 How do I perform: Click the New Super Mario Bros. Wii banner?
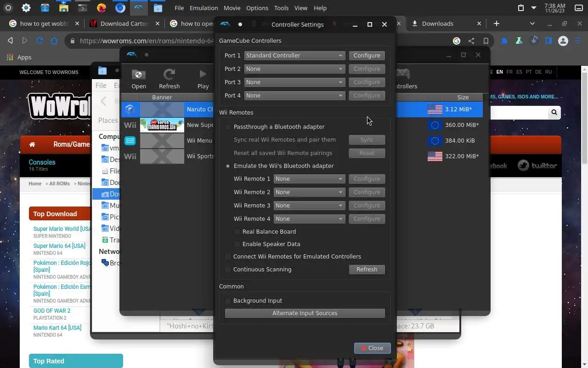coord(162,125)
